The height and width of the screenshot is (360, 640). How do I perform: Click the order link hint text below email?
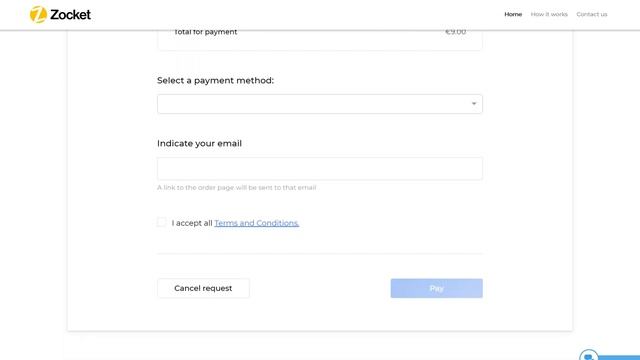coord(237,187)
